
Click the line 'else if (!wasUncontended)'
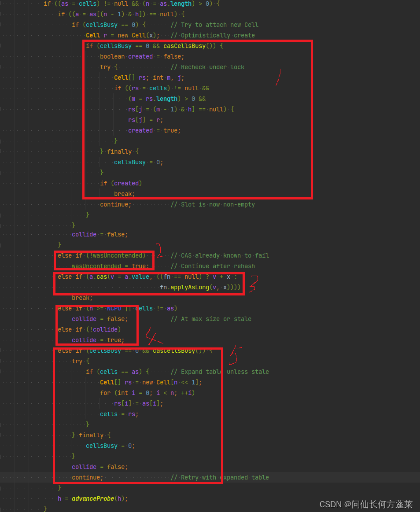point(102,255)
